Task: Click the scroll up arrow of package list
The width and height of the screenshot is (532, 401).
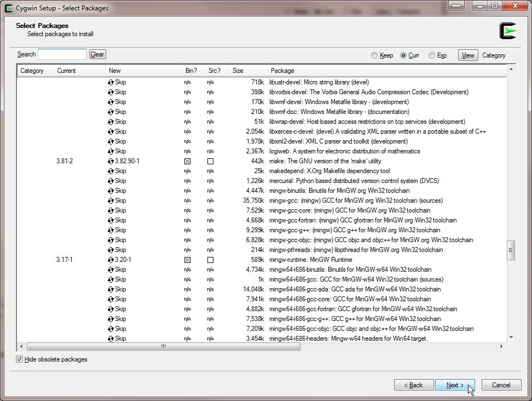Action: (511, 69)
